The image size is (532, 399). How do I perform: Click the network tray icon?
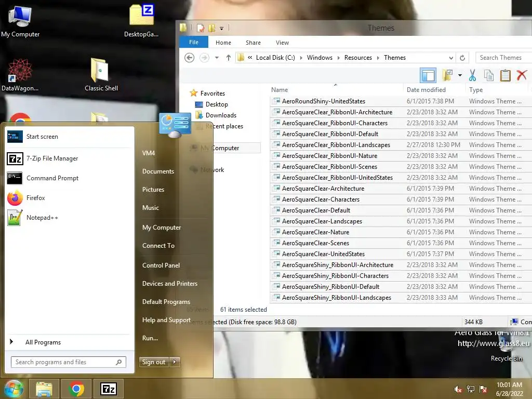[471, 389]
